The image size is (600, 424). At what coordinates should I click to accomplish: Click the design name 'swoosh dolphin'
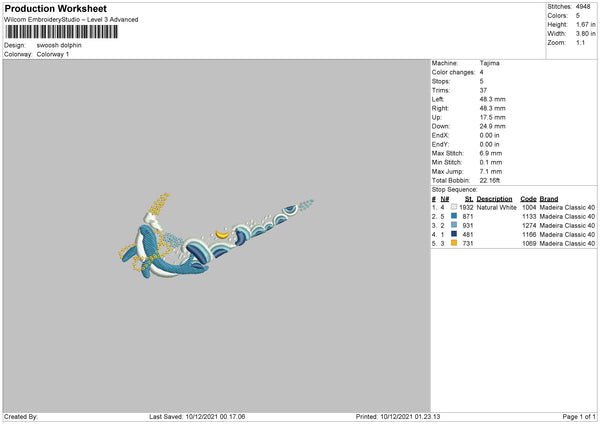tap(59, 45)
